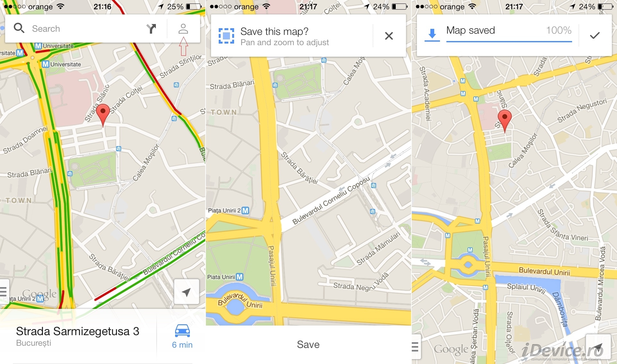Tap the locate-me arrow on left map

[186, 292]
